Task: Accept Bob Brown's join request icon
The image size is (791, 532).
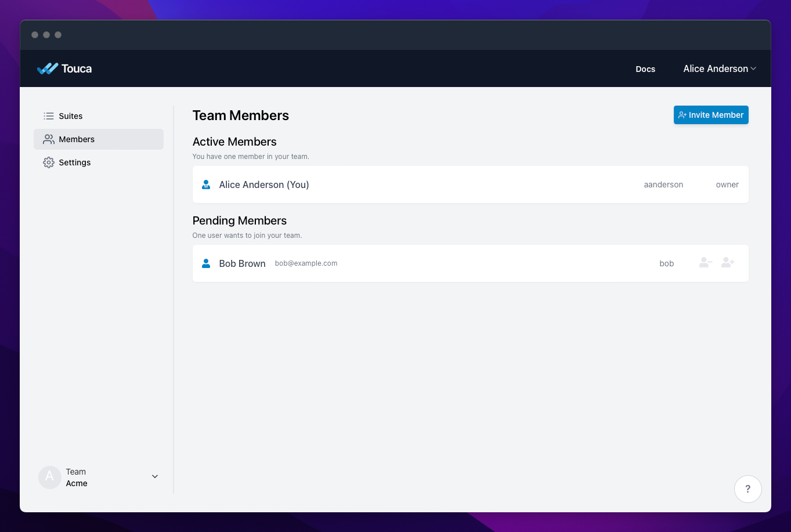Action: tap(728, 263)
